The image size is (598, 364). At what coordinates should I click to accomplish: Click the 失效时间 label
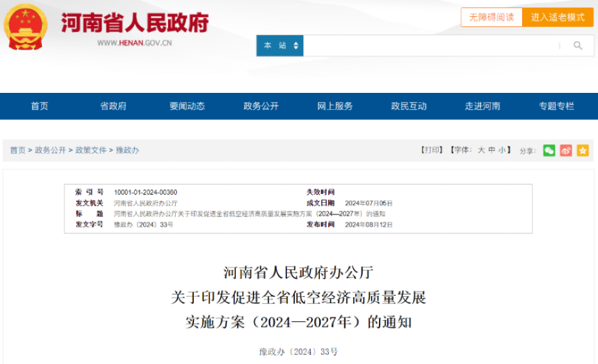point(321,192)
